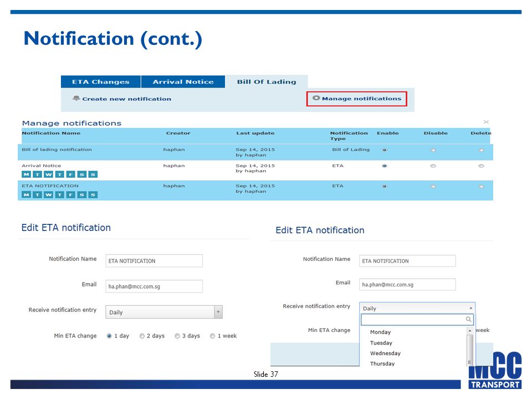Edit Email field in left form
Viewport: 532px width, 399px height.
point(154,287)
